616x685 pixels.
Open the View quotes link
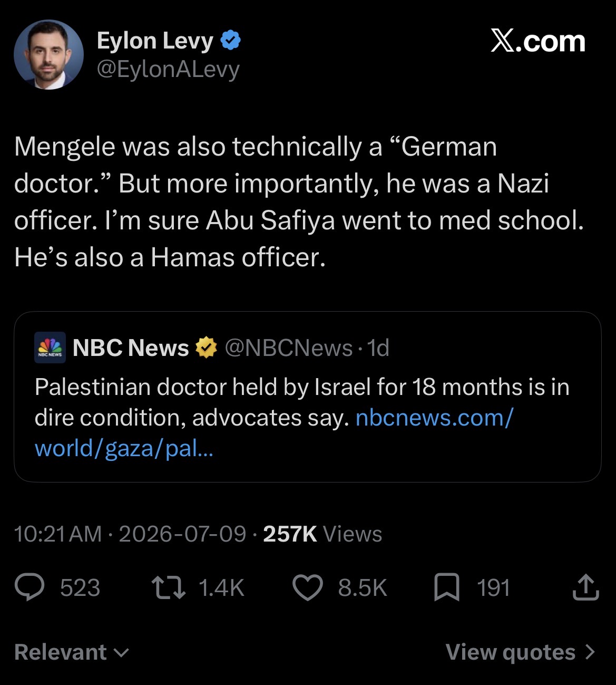pos(521,652)
